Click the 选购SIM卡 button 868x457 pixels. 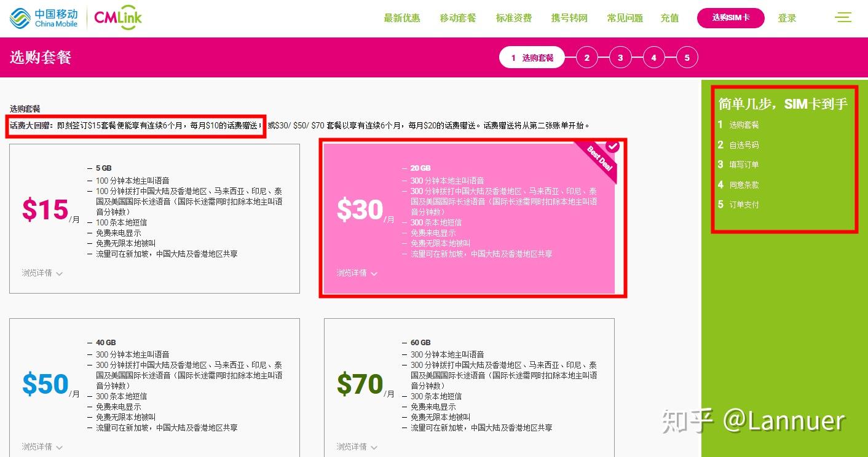click(731, 18)
